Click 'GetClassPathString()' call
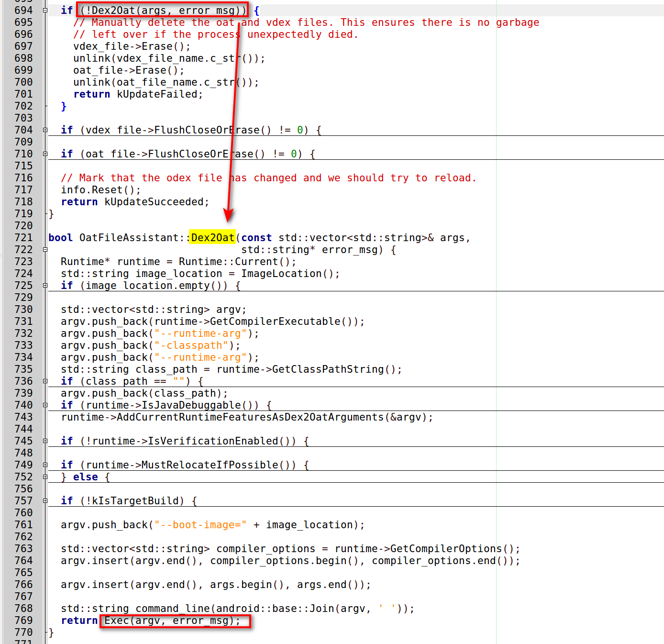 (x=334, y=369)
